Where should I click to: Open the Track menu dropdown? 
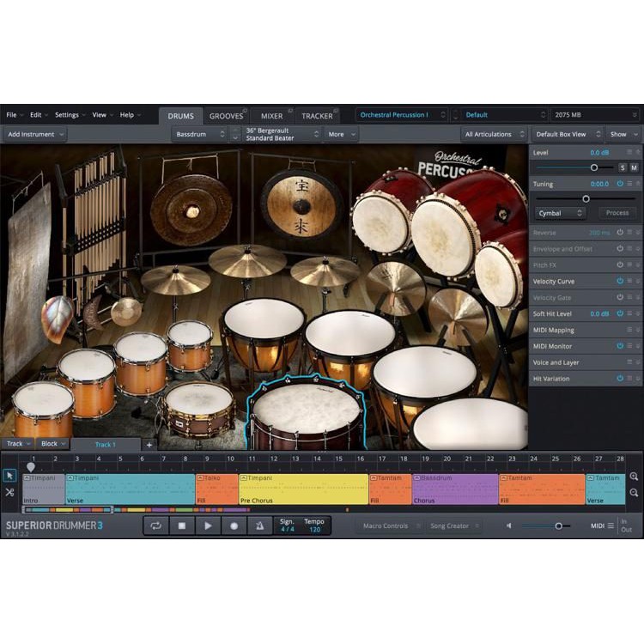click(x=18, y=444)
